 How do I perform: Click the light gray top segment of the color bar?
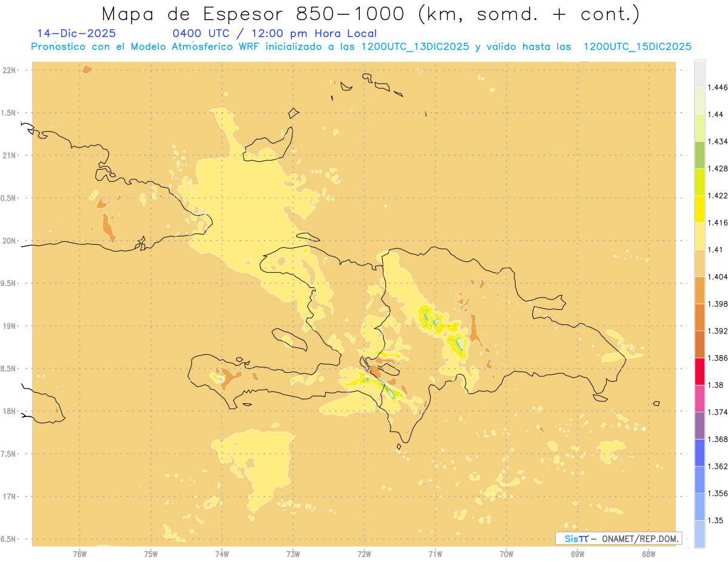click(699, 73)
